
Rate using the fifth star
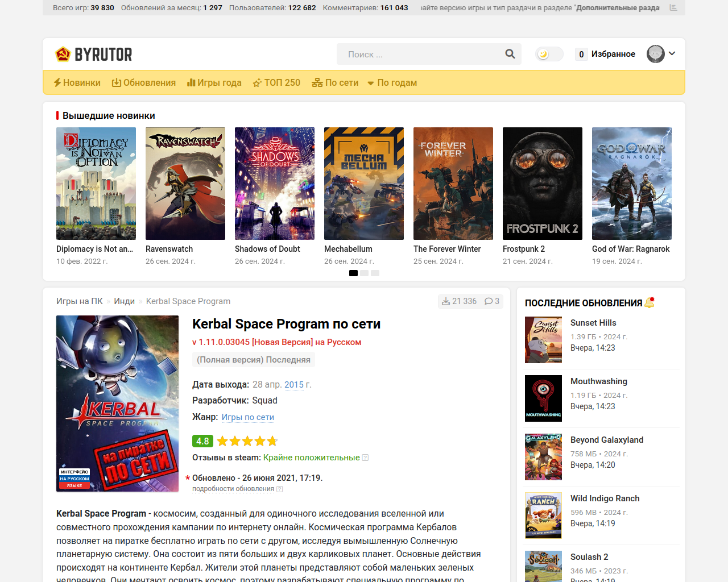pos(272,441)
